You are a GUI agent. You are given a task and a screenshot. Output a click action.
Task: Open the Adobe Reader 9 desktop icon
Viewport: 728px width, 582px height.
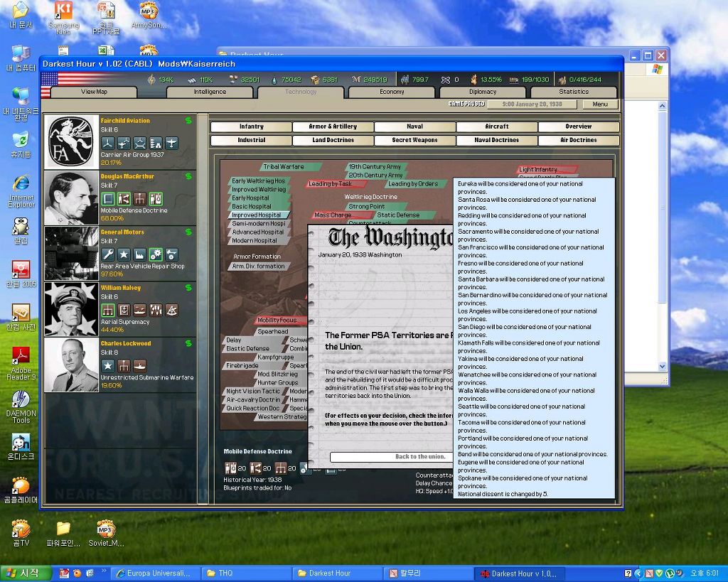(x=21, y=363)
